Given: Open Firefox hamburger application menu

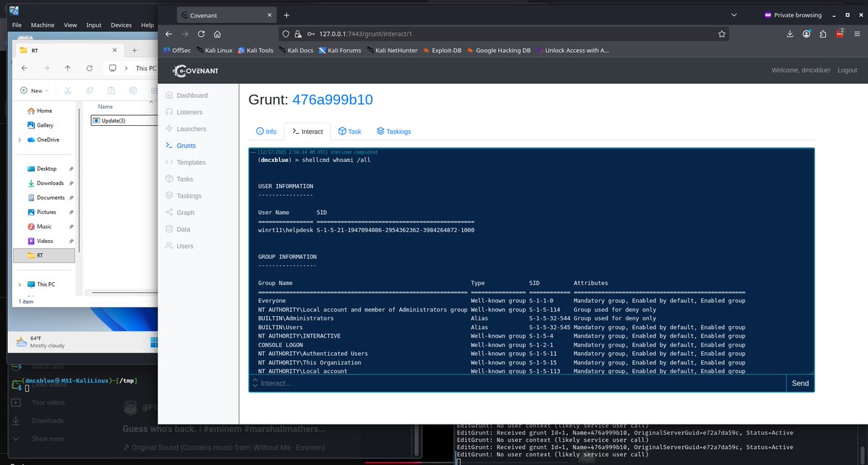Looking at the screenshot, I should click(x=856, y=34).
